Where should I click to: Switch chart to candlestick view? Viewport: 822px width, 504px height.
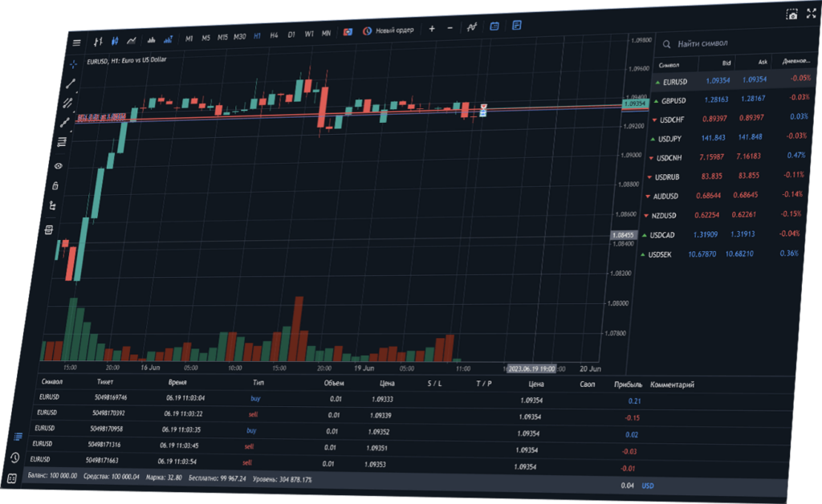point(115,40)
